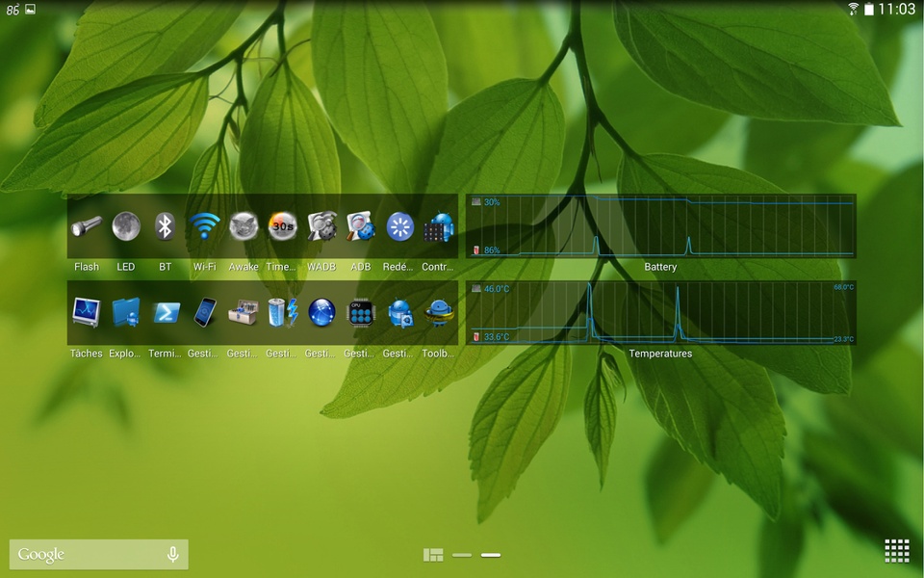
Task: Open the Tâches task monitor icon
Action: tap(87, 312)
